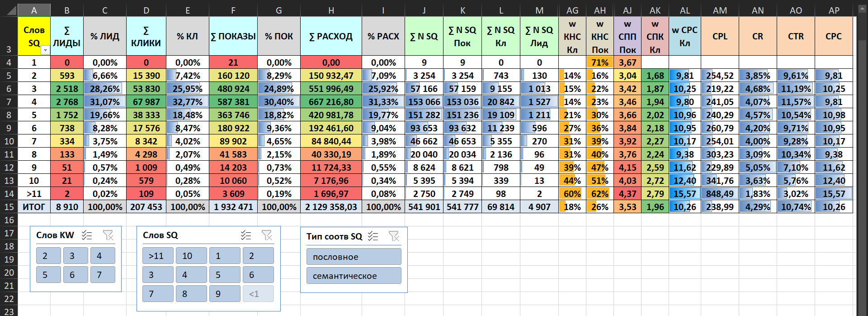The image size is (868, 316).
Task: Select column H header
Action: [x=331, y=10]
